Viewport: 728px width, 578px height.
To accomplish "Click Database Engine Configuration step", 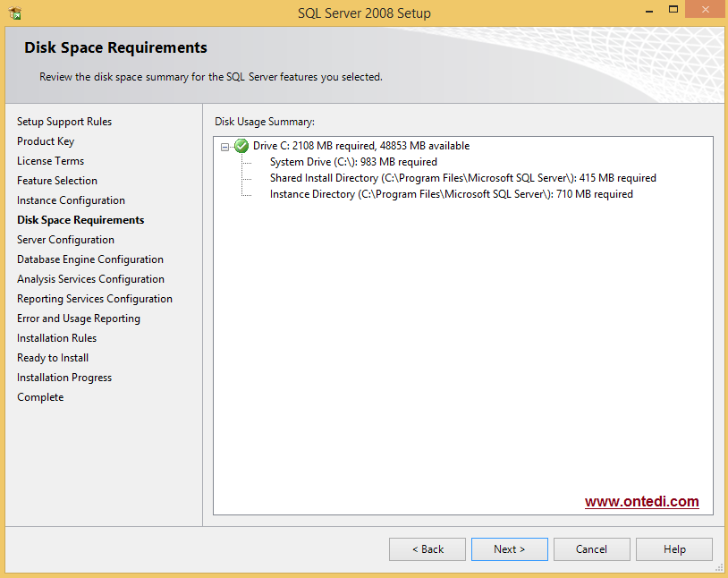I will (x=90, y=259).
